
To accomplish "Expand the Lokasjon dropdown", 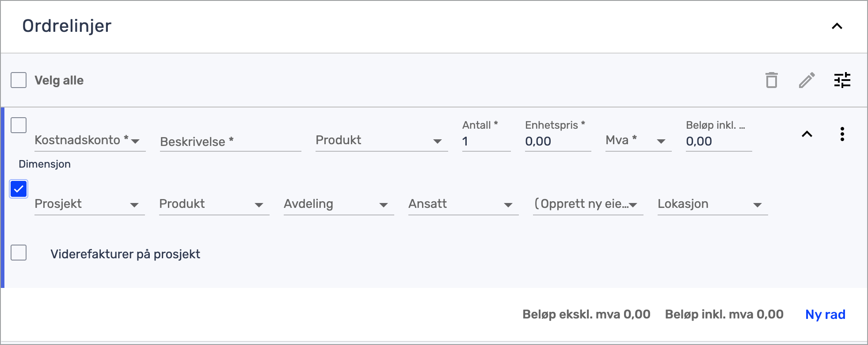I will [x=712, y=204].
